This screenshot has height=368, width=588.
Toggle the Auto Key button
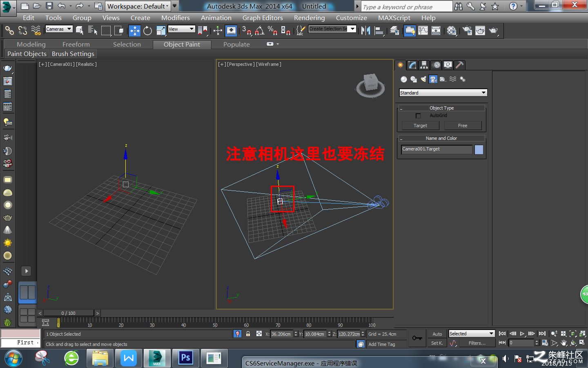(437, 334)
